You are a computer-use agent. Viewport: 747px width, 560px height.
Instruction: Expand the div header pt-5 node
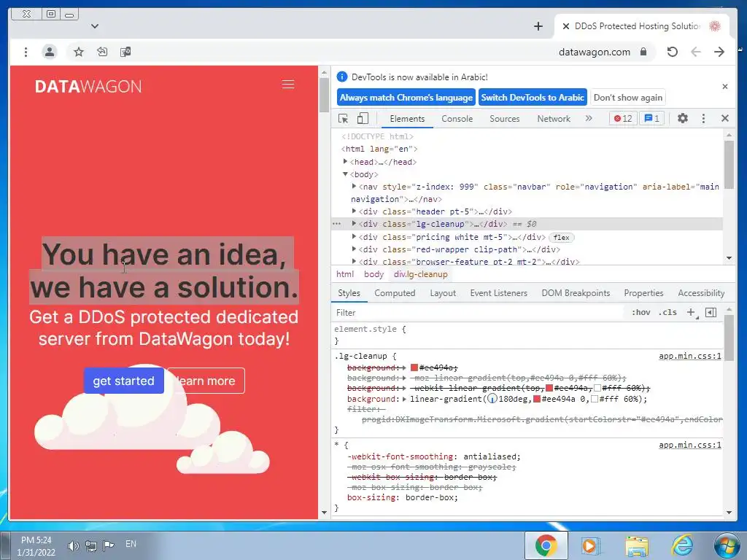click(354, 211)
